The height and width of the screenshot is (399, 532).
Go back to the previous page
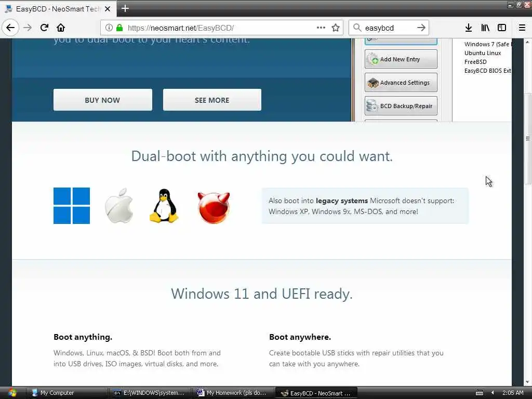[x=10, y=28]
